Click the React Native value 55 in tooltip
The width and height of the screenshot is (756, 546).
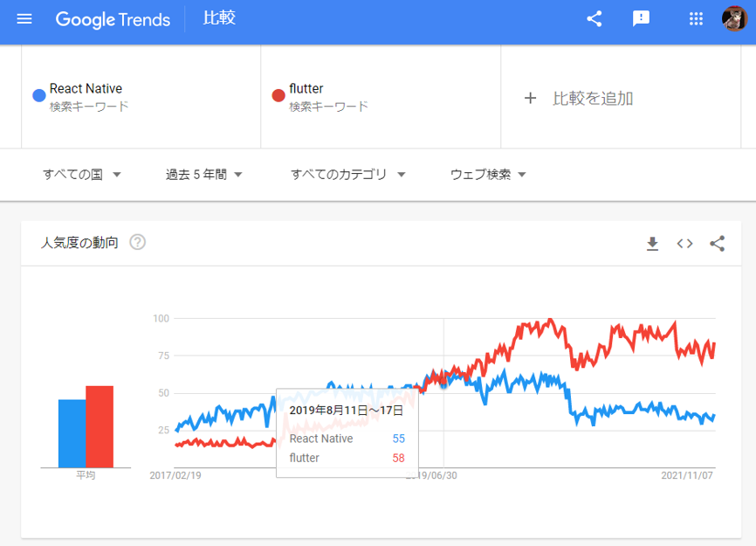pyautogui.click(x=399, y=439)
